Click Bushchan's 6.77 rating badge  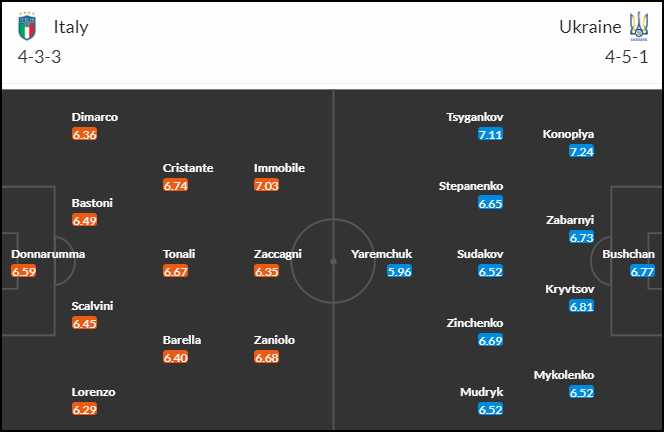coord(642,271)
